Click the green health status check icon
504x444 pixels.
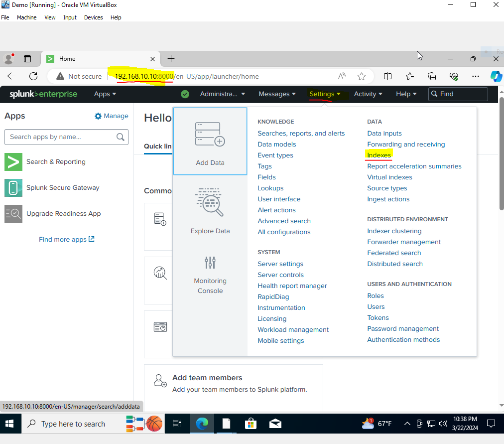tap(185, 94)
